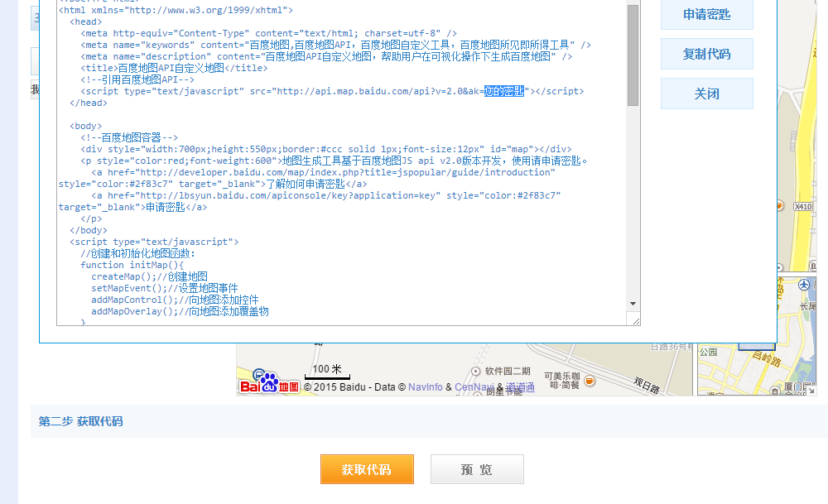Click the X410 road badge on map
Image resolution: width=828 pixels, height=504 pixels.
point(802,206)
